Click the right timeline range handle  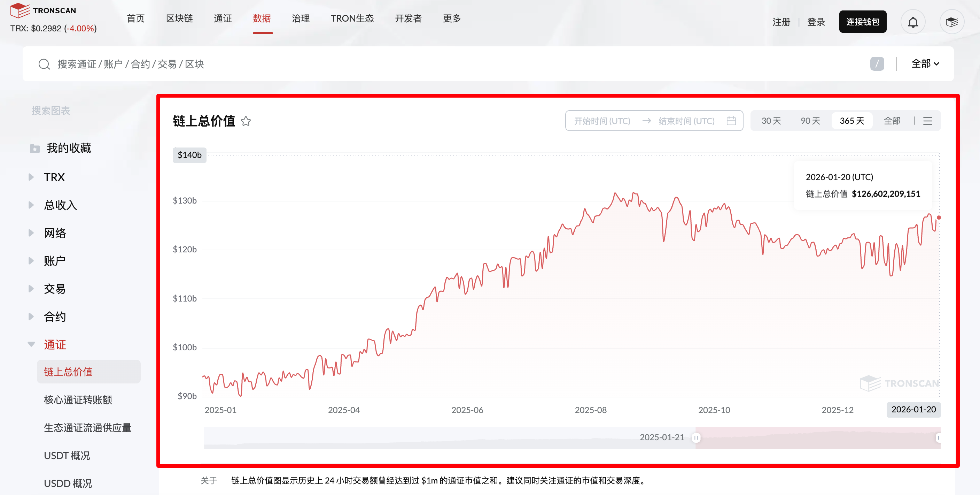click(x=938, y=438)
